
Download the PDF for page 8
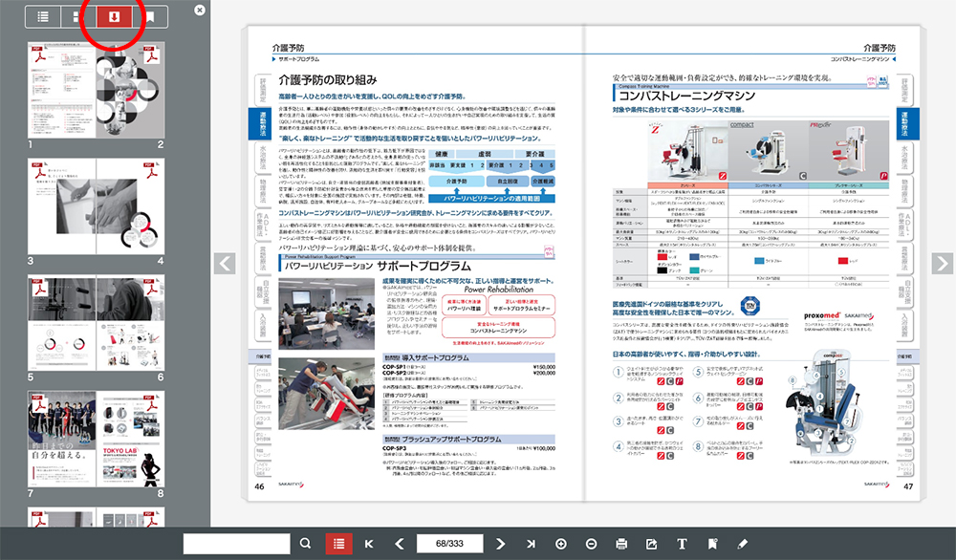tap(150, 404)
